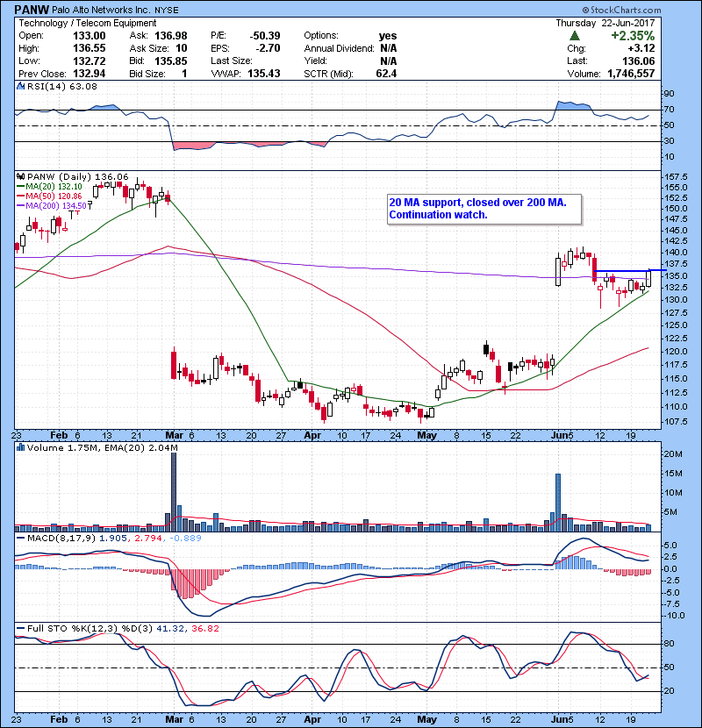Click the MA(50) 120.86 legend entry
The width and height of the screenshot is (702, 728).
54,196
